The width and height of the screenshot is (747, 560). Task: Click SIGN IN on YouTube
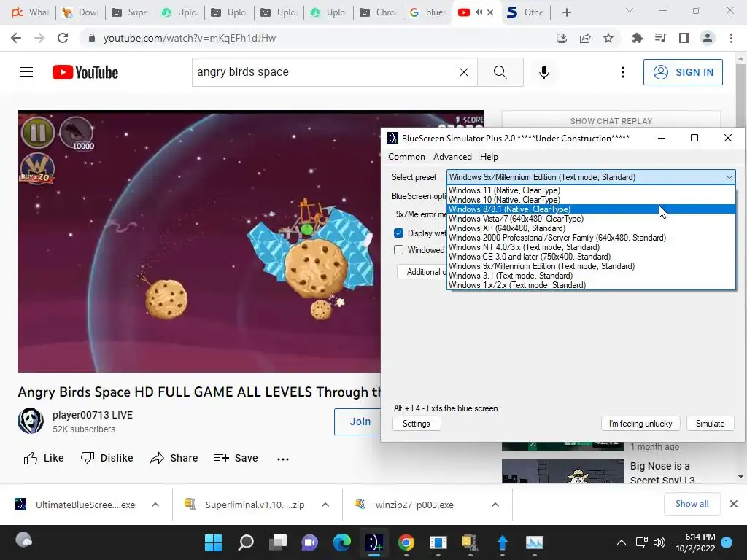tap(683, 72)
